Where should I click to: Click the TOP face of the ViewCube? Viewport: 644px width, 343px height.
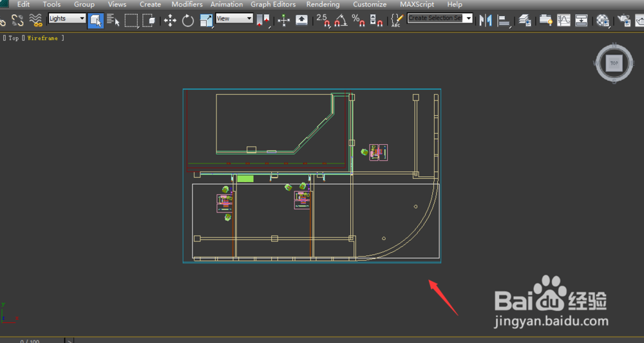pyautogui.click(x=614, y=63)
